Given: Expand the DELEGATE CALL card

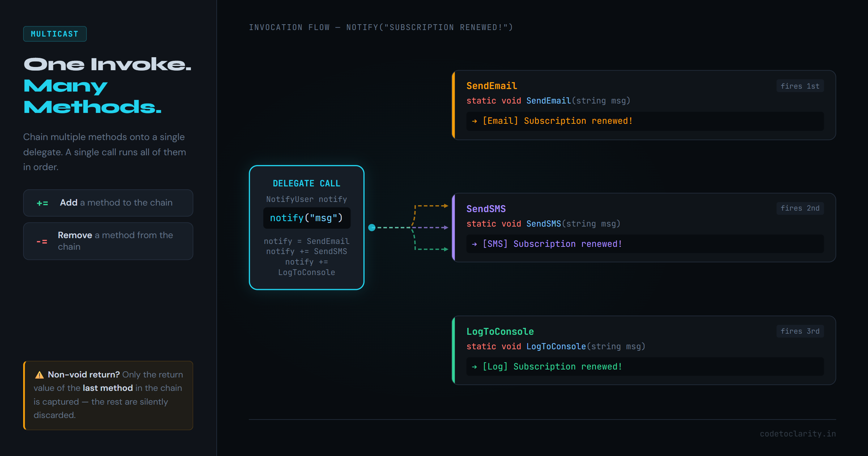Looking at the screenshot, I should click(x=306, y=227).
